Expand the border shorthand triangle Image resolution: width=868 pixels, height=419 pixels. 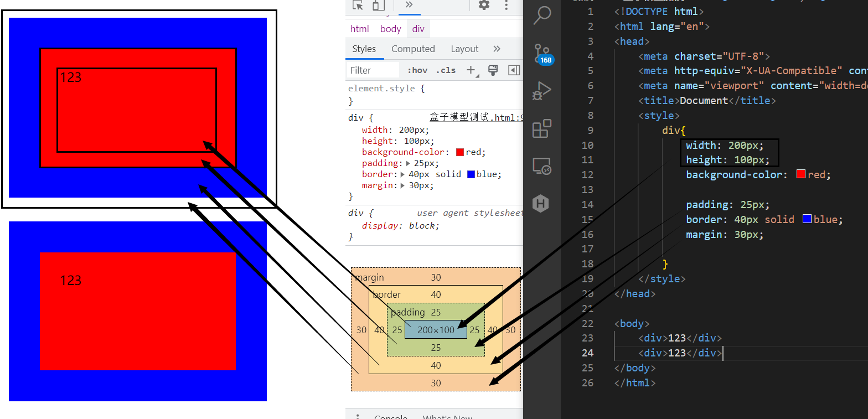click(404, 174)
